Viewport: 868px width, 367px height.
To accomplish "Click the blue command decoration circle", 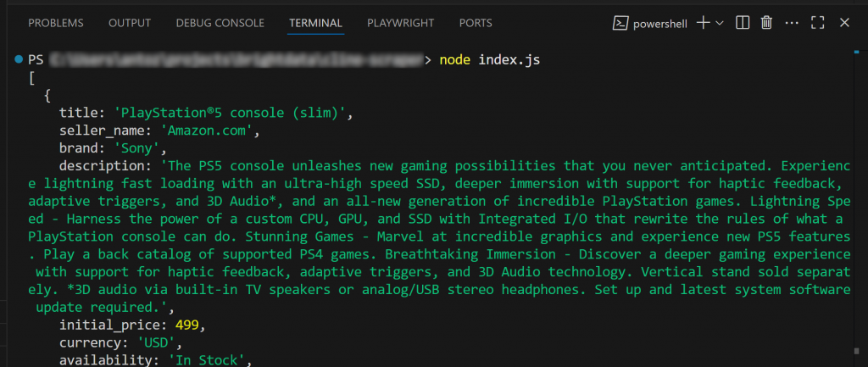I will pyautogui.click(x=19, y=60).
